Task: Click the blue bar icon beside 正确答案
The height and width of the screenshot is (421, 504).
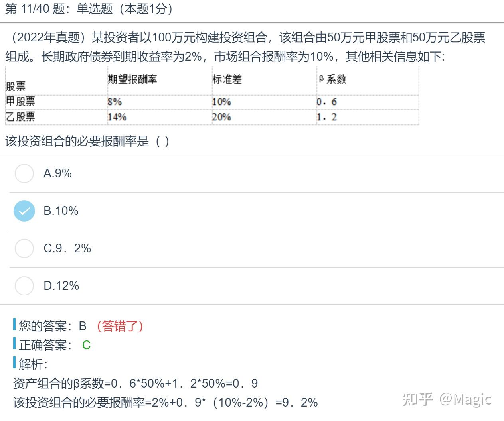Action: (x=14, y=345)
